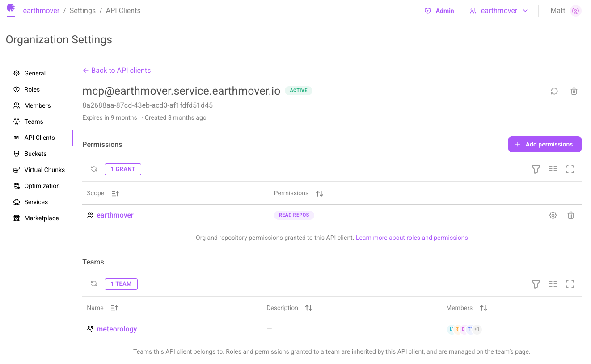Image resolution: width=591 pixels, height=364 pixels.
Task: Open the earthmover organization dropdown
Action: [x=499, y=11]
